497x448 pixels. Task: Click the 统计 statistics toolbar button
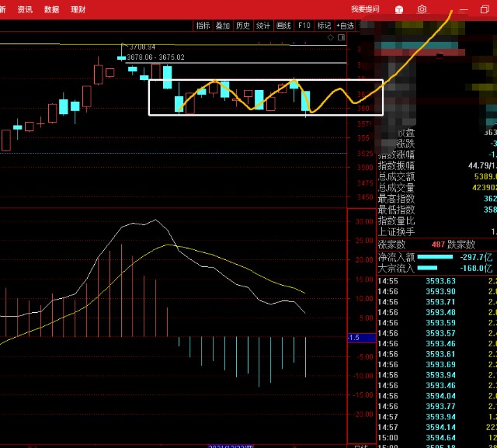coord(263,26)
